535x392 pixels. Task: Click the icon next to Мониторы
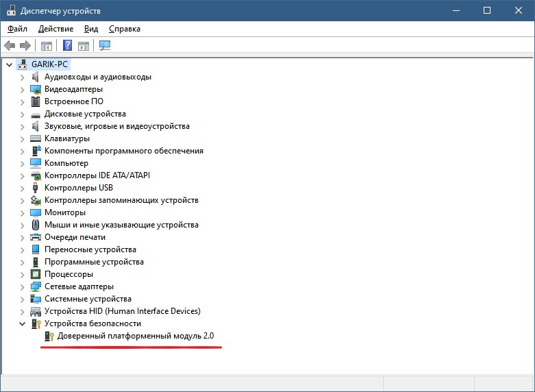coord(36,212)
